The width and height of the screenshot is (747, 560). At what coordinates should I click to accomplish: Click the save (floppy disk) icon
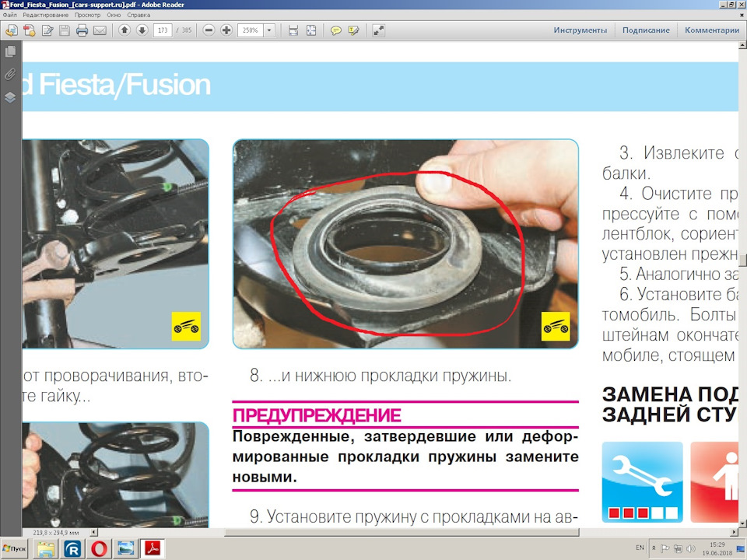coord(65,30)
